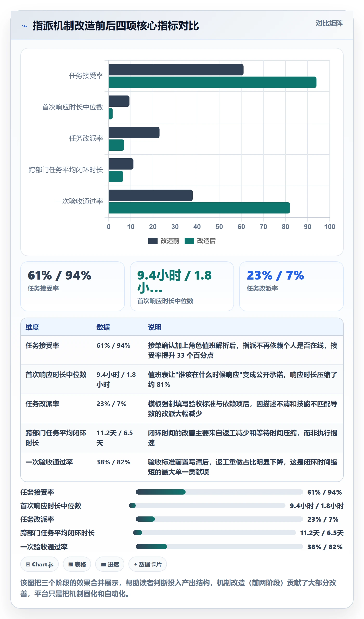
Task: Click the description starting with 验收标准前置写清后
Action: [x=243, y=467]
